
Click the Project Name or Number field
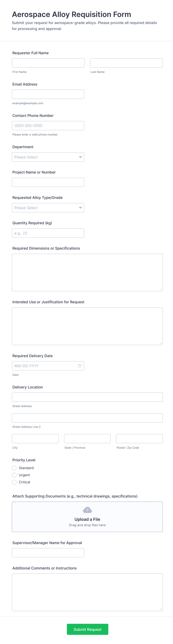click(48, 182)
